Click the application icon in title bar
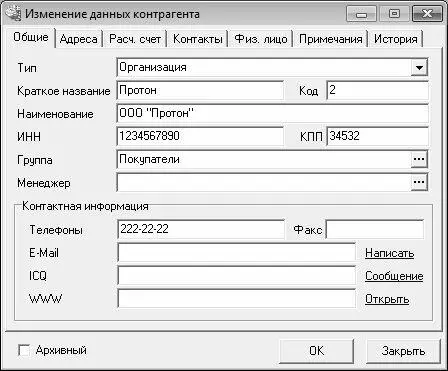The image size is (448, 371). (13, 14)
